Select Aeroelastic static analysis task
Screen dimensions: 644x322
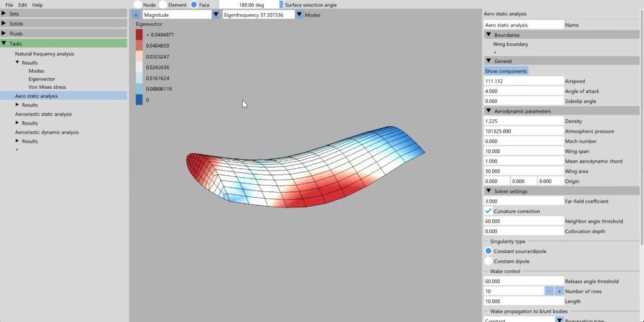[43, 114]
